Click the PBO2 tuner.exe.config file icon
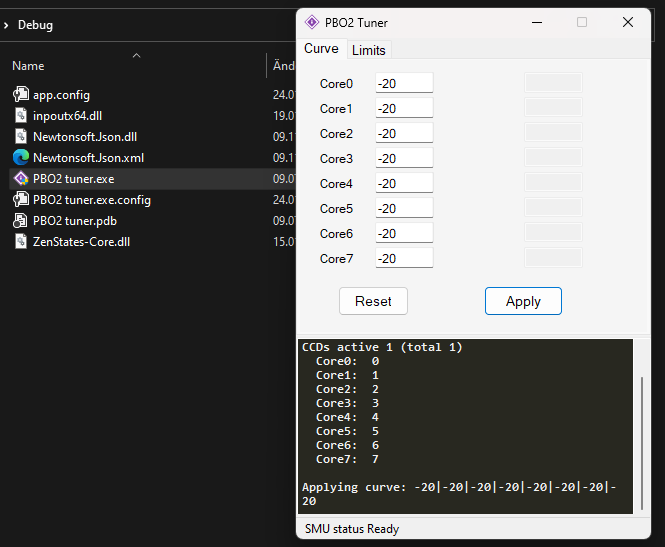 click(x=21, y=199)
